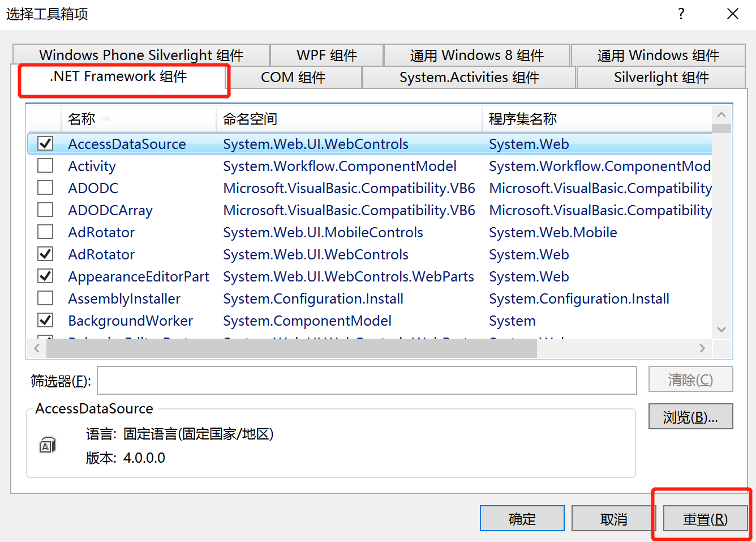Enable the Activity component checkbox
Image resolution: width=756 pixels, height=542 pixels.
point(45,165)
